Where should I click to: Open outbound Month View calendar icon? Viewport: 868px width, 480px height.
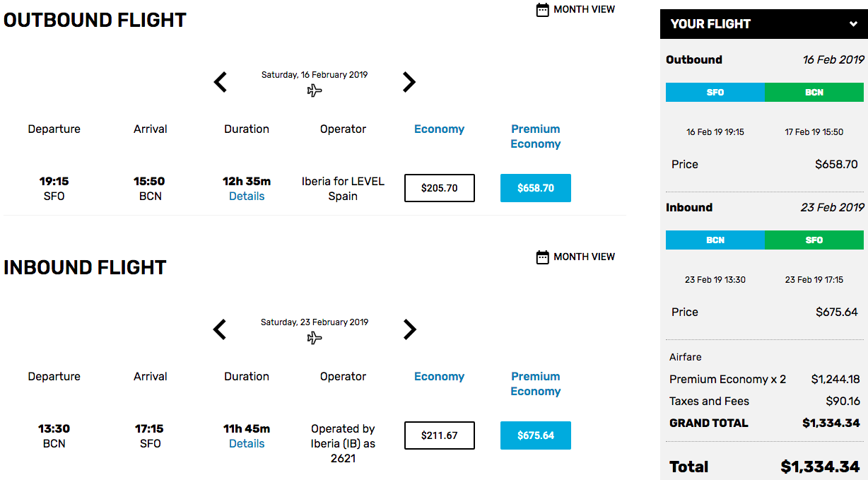(543, 10)
